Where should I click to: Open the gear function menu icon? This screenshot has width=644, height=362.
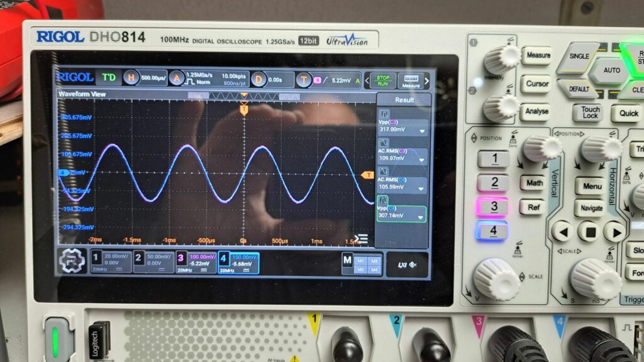coord(72,261)
